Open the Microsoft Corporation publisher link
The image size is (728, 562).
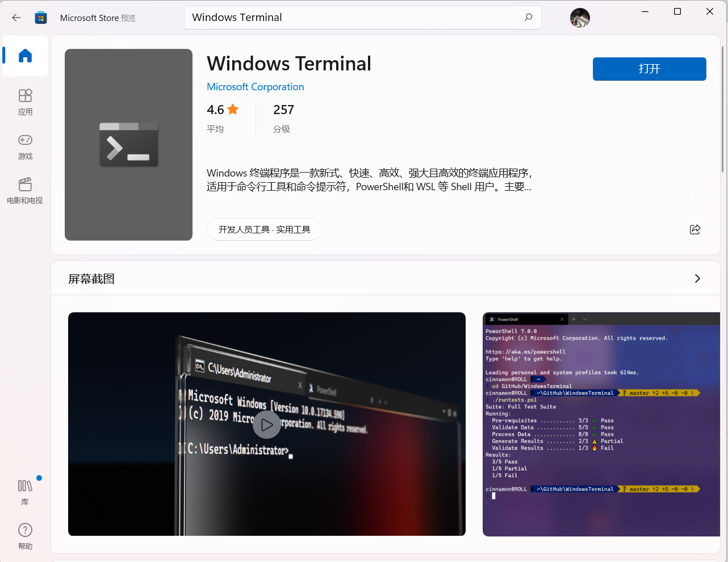click(255, 87)
